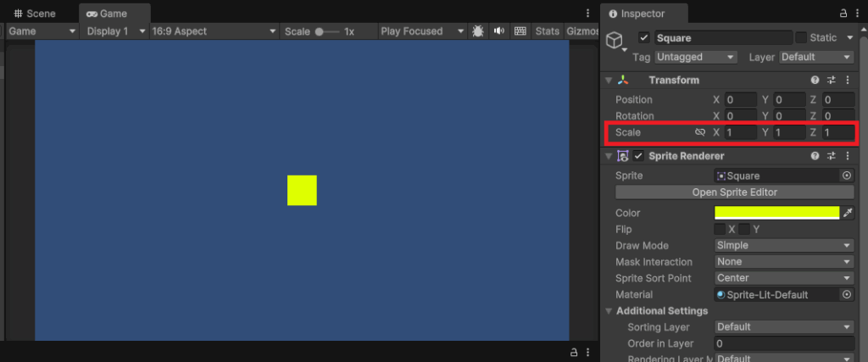The image size is (868, 362).
Task: Open the Sprite Renderer presets icon
Action: click(831, 157)
